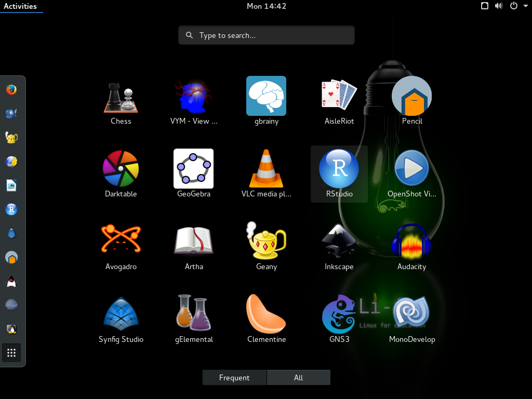Launch Inkscape vector editor

[339, 242]
